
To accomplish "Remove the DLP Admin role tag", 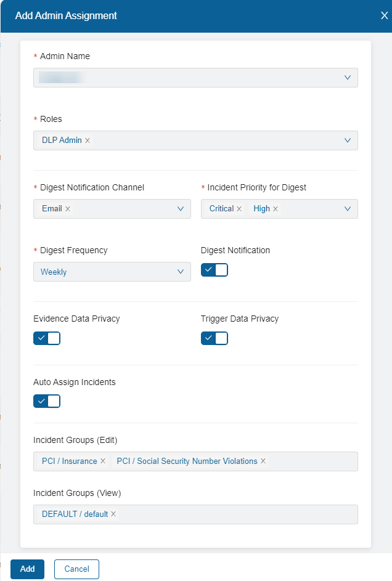I will point(88,140).
